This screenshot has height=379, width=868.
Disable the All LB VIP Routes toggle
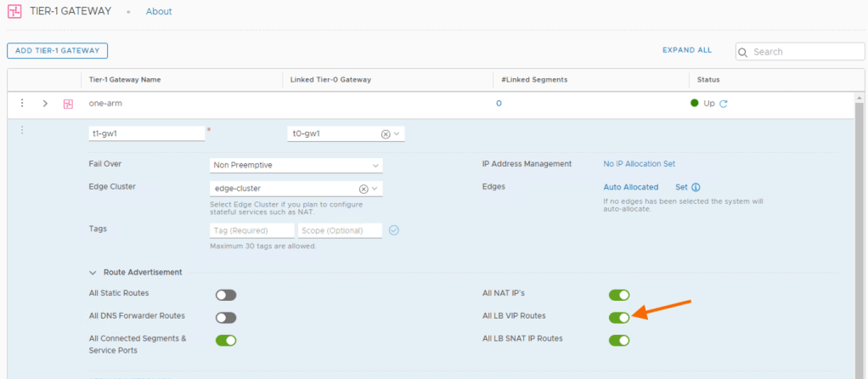tap(619, 317)
